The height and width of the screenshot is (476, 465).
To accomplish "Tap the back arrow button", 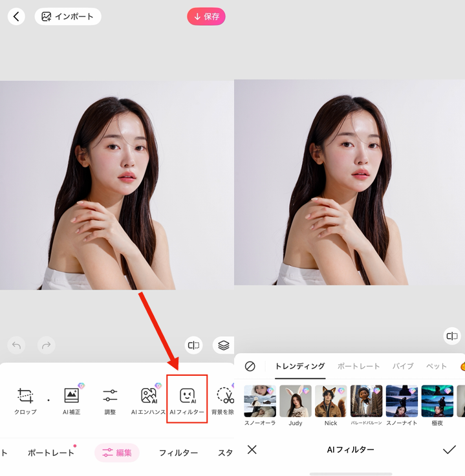I will point(16,17).
